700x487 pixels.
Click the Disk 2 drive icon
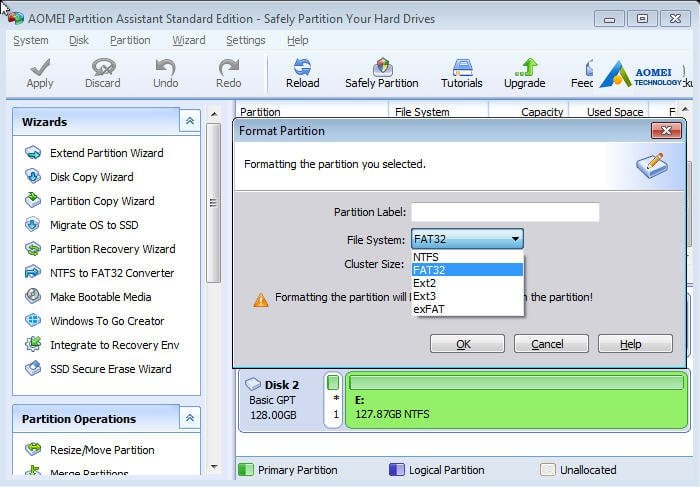pyautogui.click(x=253, y=384)
